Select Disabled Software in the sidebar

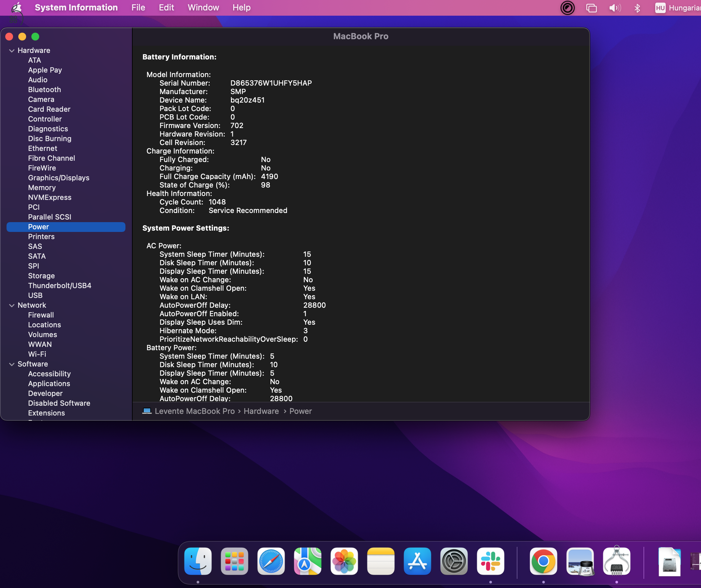click(x=59, y=403)
